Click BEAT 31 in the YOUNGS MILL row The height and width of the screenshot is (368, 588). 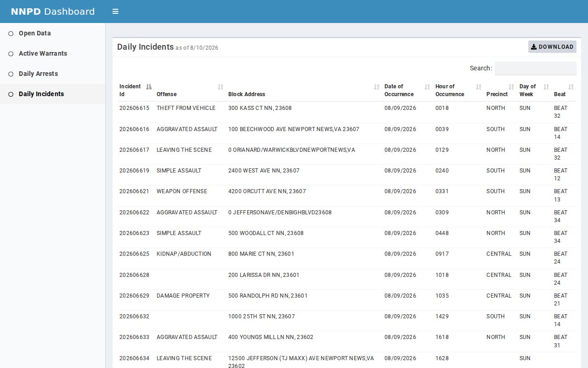(x=560, y=341)
